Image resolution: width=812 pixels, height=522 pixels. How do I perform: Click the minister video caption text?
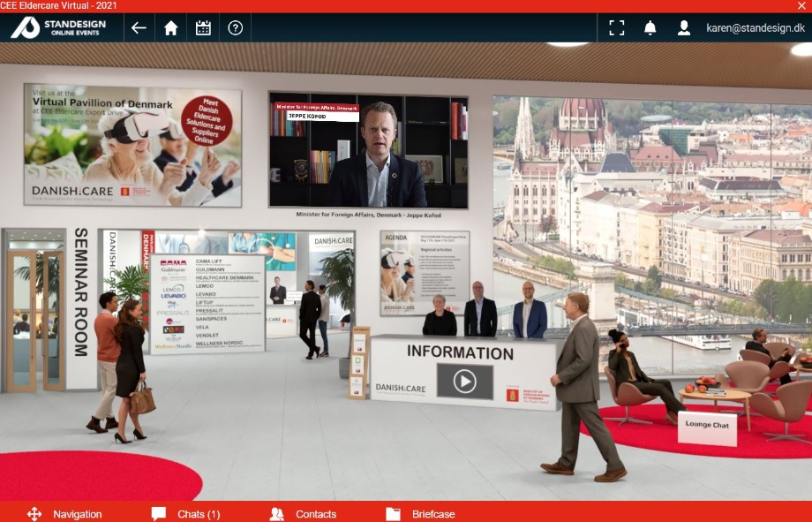click(368, 215)
